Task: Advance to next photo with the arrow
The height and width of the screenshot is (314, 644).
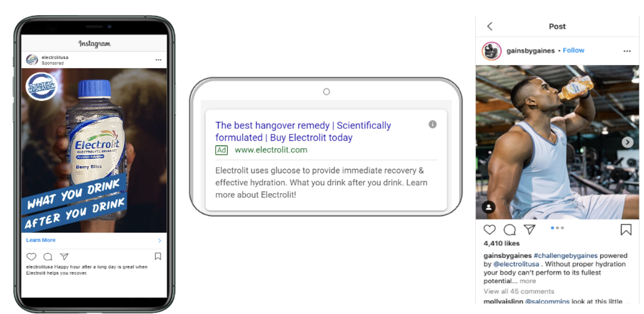Action: point(628,143)
